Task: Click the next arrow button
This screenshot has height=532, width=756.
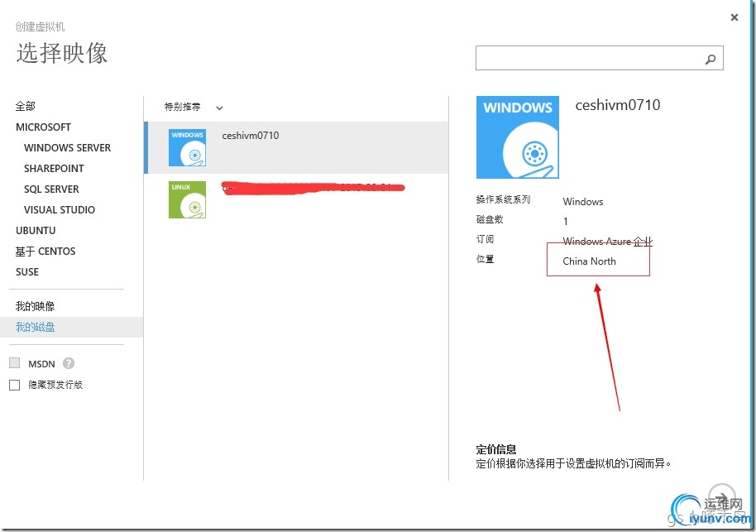Action: click(722, 496)
